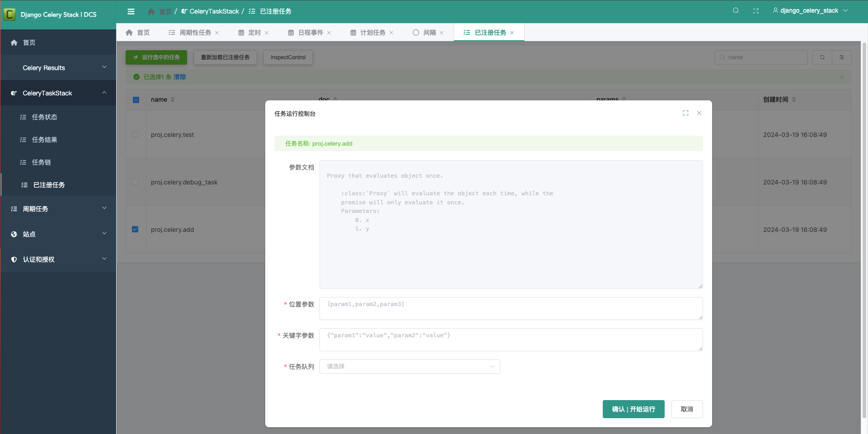Uncheck the proj.celery.add row checkbox
Screen dimensions: 868x434
tap(135, 229)
